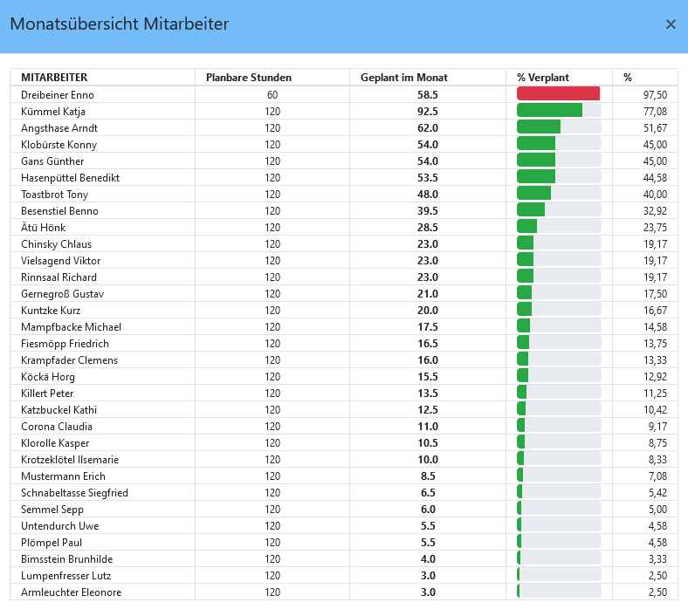Select employee Klobürste Konny
The image size is (688, 616).
pyautogui.click(x=58, y=145)
